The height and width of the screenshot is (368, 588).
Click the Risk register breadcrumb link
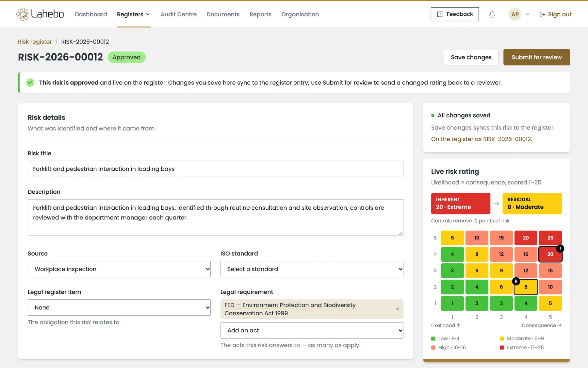tap(35, 42)
